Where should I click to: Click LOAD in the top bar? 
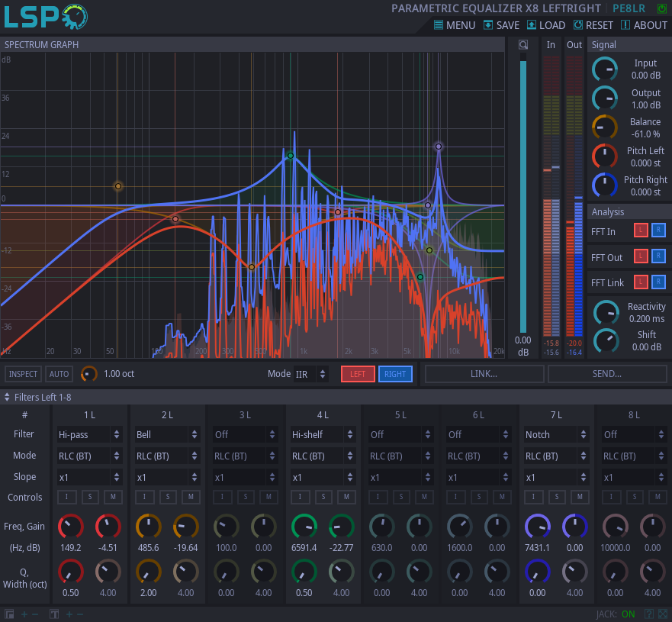[546, 25]
